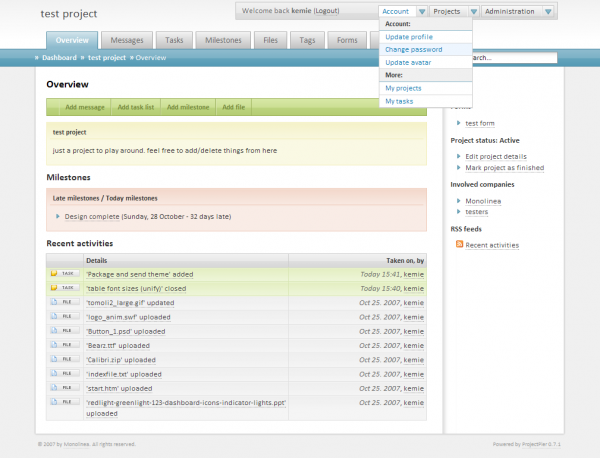Open 'Package and send theme' added activity
The width and height of the screenshot is (600, 458).
pyautogui.click(x=140, y=274)
